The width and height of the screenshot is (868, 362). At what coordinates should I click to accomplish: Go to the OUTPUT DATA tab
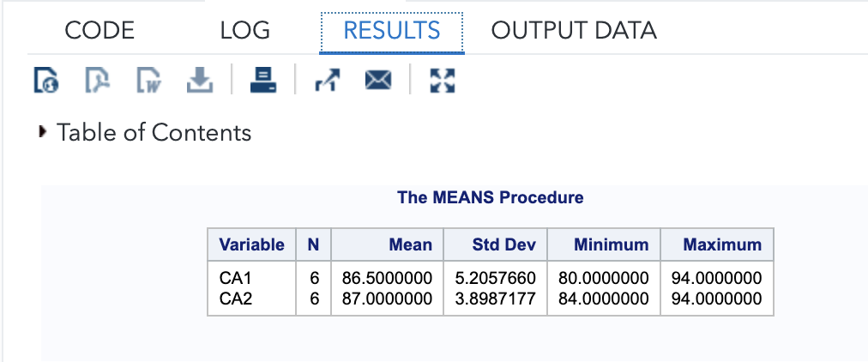[x=574, y=31]
